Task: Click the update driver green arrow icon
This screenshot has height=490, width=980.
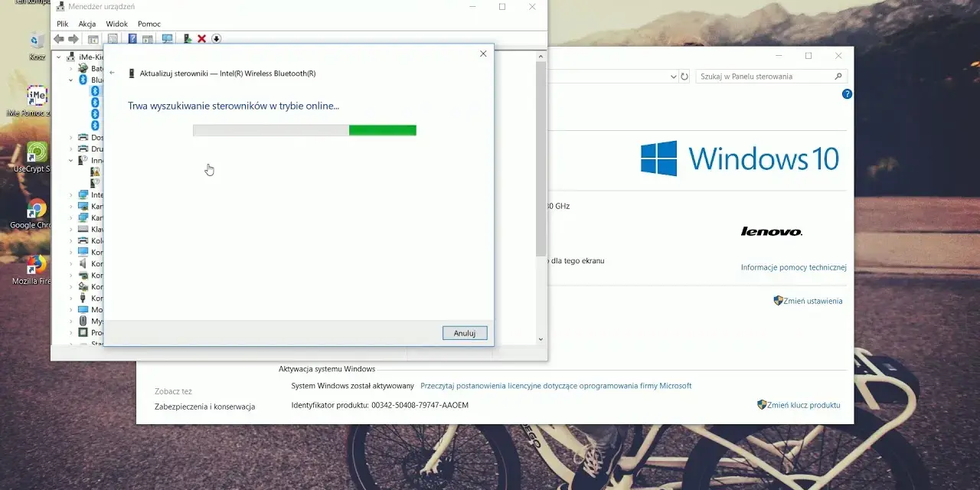Action: point(187,38)
